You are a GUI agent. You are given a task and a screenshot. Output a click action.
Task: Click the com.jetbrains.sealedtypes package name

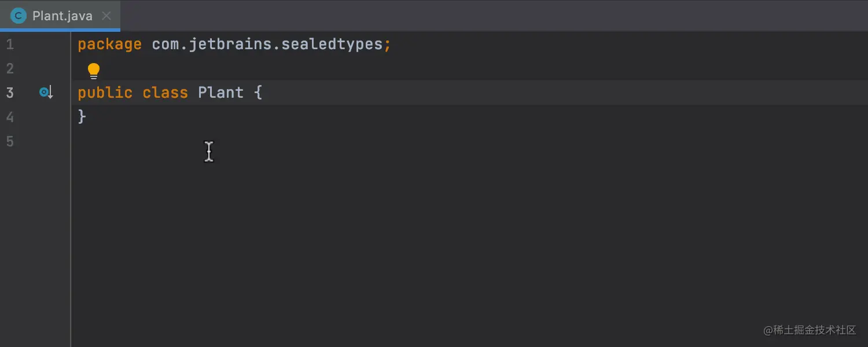[x=267, y=45]
